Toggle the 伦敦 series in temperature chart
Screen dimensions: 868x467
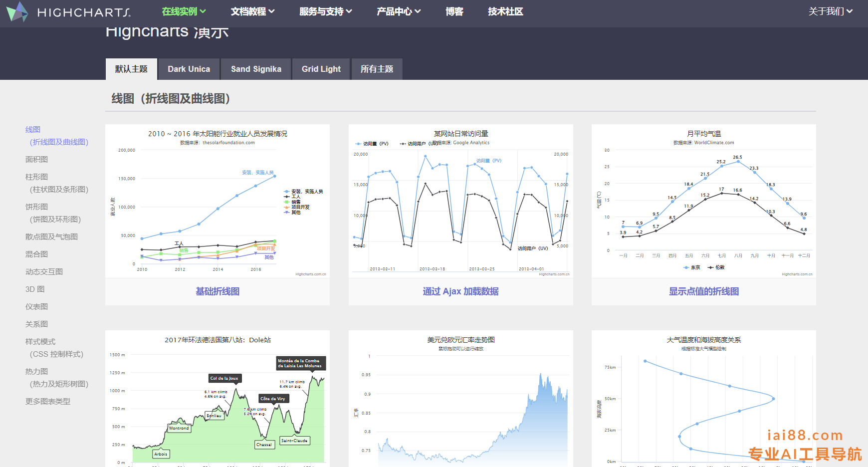(716, 267)
